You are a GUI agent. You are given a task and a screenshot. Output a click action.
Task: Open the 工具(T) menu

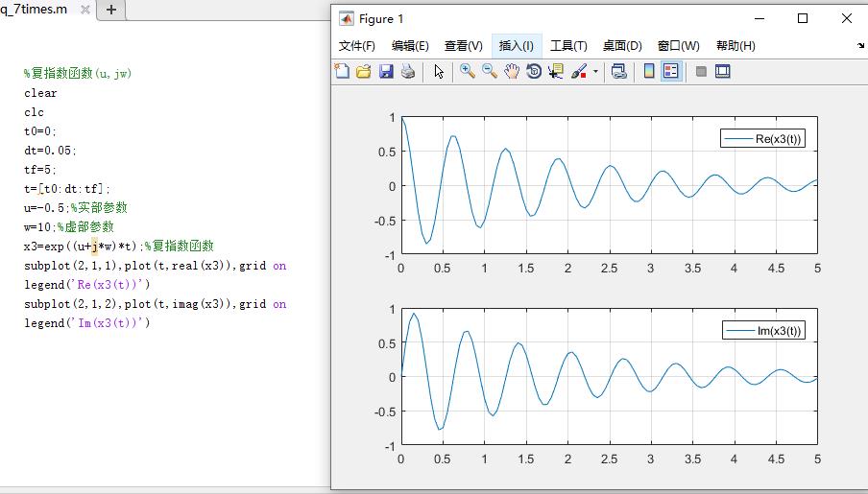(x=568, y=46)
